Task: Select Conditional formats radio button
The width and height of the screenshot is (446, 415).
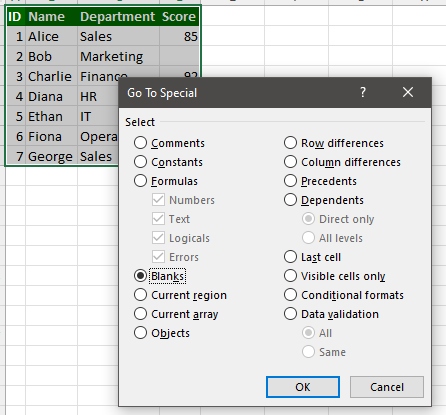Action: point(290,295)
